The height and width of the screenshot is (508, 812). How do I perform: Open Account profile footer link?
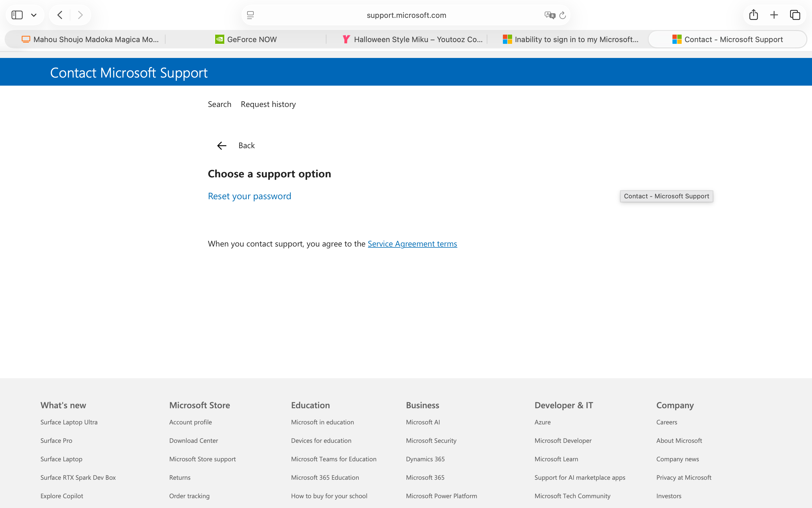(191, 422)
